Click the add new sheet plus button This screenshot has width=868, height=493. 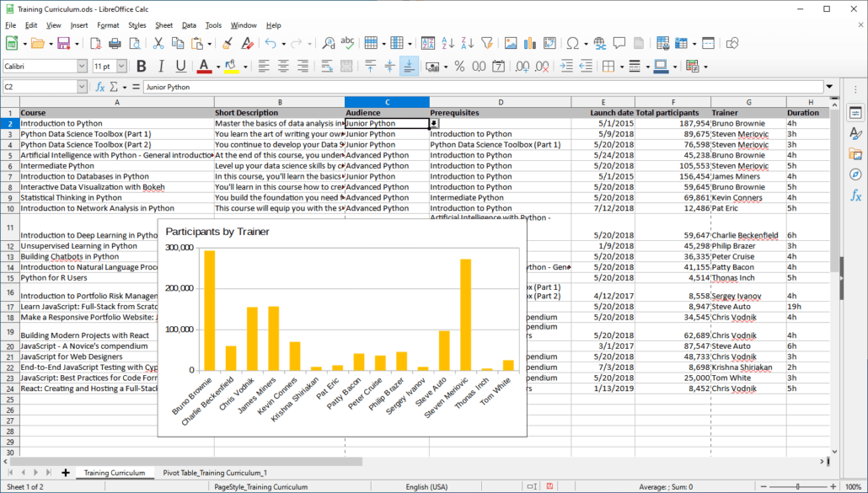(66, 473)
